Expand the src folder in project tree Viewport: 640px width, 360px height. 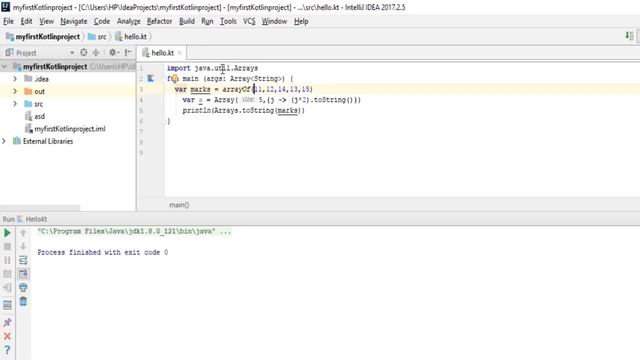click(x=15, y=104)
